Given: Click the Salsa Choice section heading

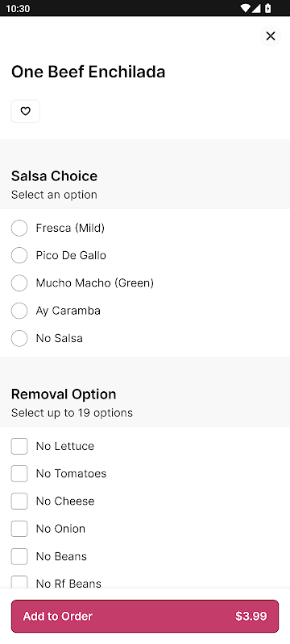Looking at the screenshot, I should 54,175.
